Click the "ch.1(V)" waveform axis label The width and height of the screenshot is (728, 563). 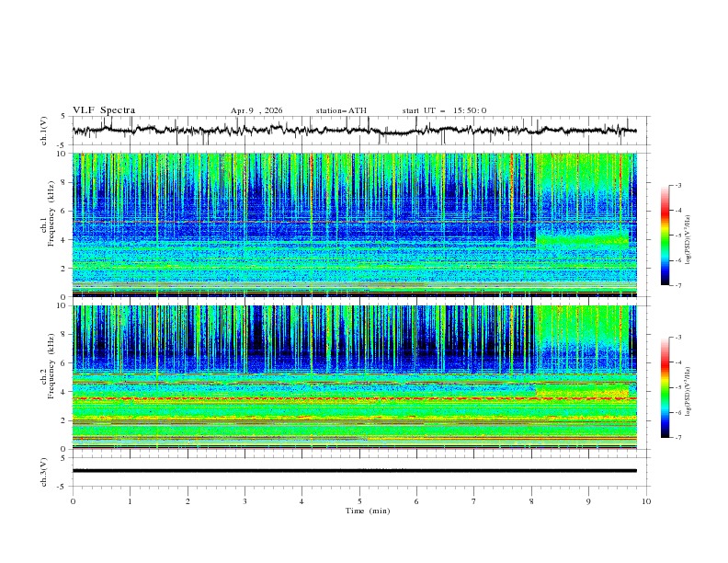coord(44,131)
